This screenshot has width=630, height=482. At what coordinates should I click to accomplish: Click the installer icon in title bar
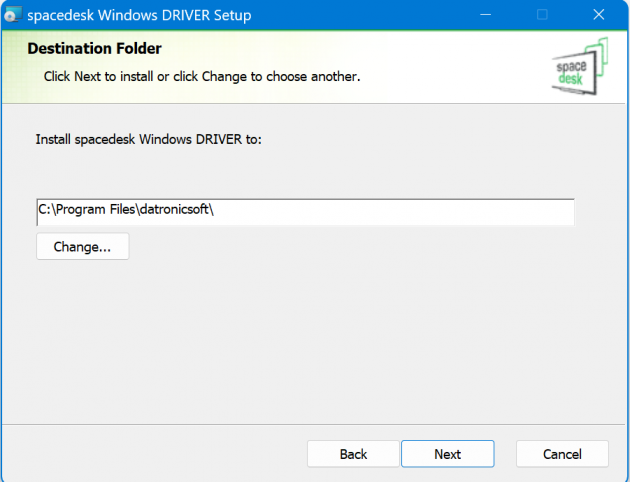pos(13,15)
